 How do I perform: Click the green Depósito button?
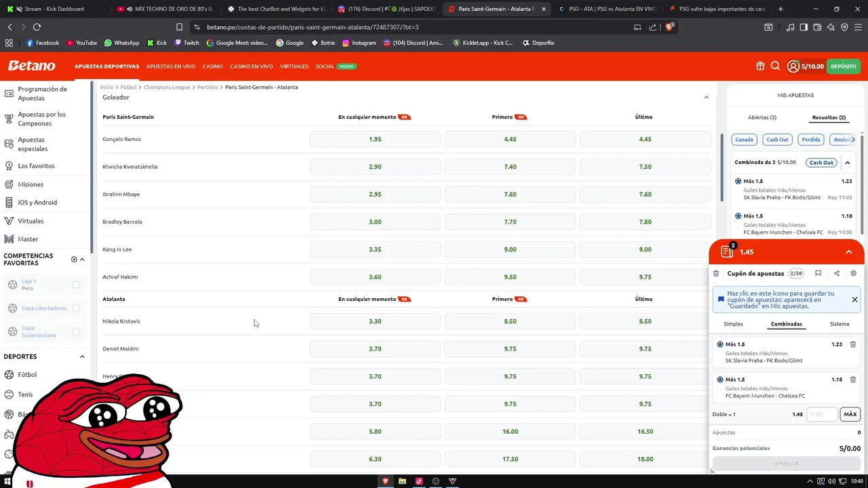click(x=844, y=66)
